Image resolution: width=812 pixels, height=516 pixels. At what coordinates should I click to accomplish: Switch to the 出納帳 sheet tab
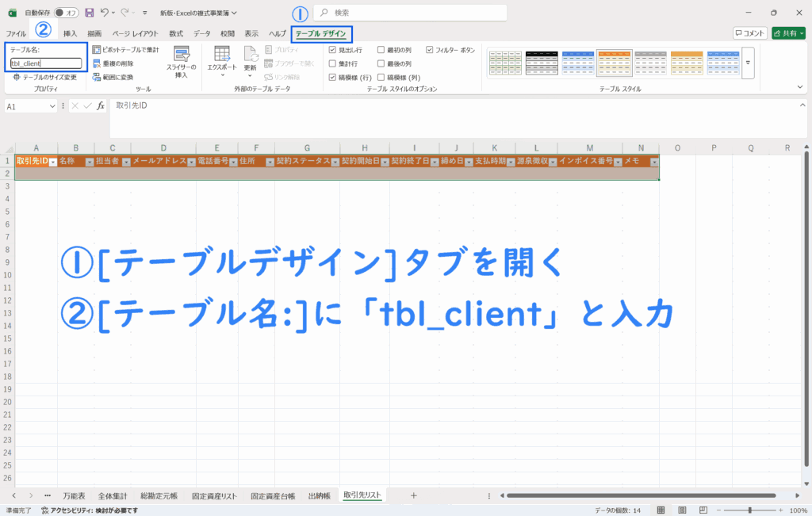point(320,495)
